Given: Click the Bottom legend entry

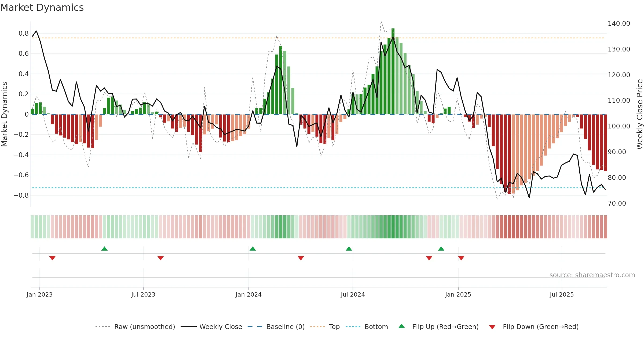Looking at the screenshot, I should (x=367, y=327).
